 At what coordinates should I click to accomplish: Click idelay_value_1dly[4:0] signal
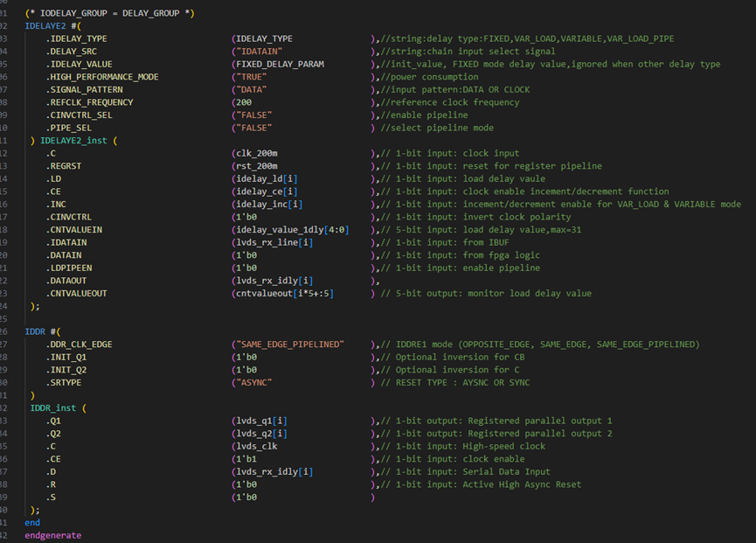(x=293, y=230)
